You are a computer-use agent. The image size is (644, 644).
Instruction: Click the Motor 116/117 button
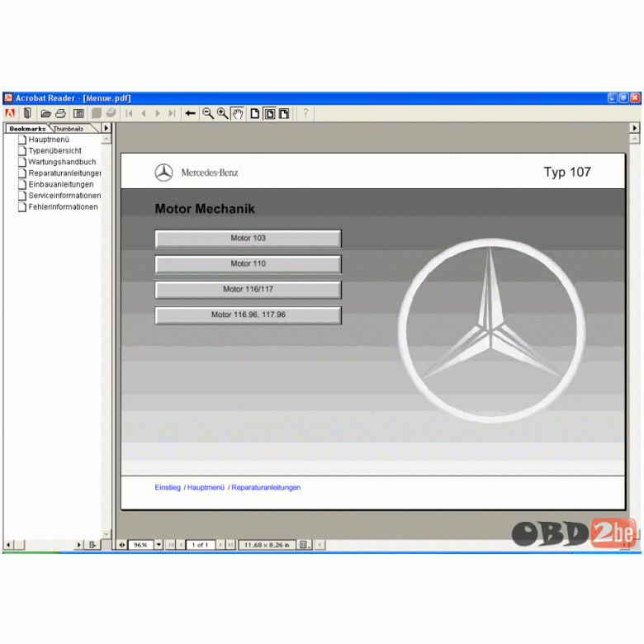248,290
